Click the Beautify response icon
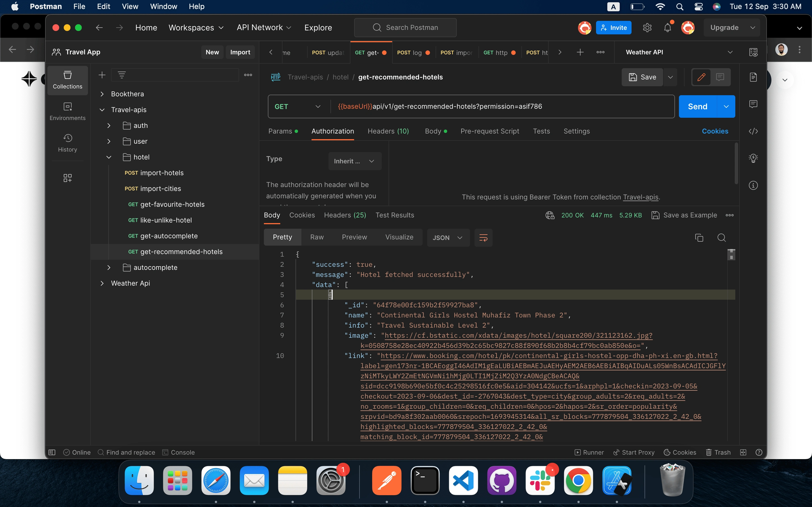This screenshot has height=507, width=812. (484, 237)
